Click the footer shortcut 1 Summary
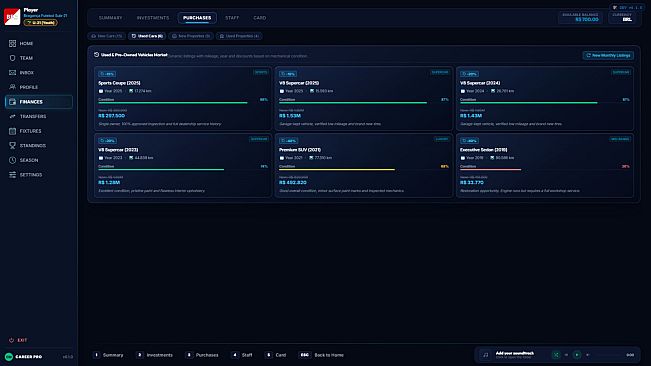This screenshot has width=651, height=366. click(108, 355)
